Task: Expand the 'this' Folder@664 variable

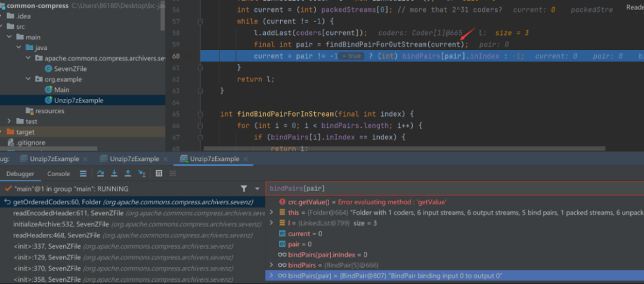Action: pos(273,213)
